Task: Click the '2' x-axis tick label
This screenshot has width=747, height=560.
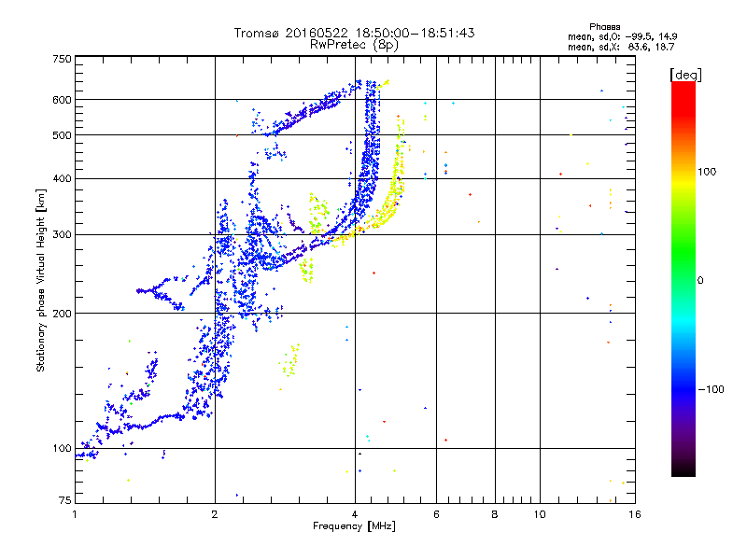Action: click(x=215, y=514)
